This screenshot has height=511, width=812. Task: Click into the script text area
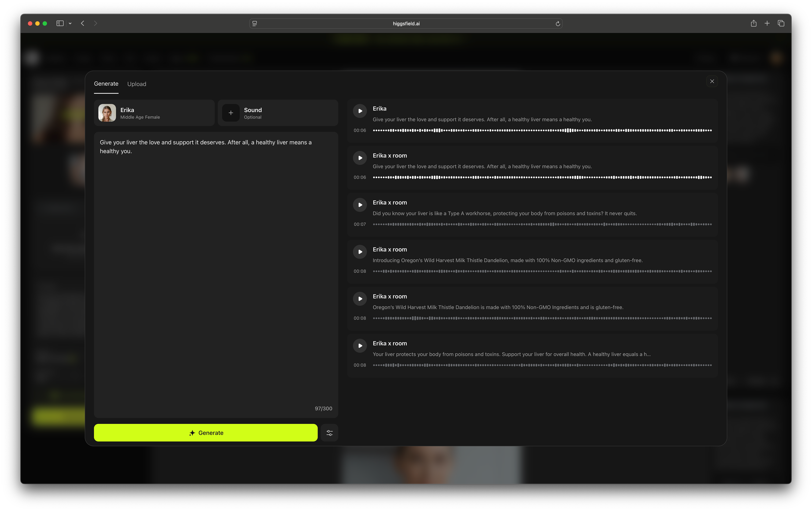click(216, 270)
